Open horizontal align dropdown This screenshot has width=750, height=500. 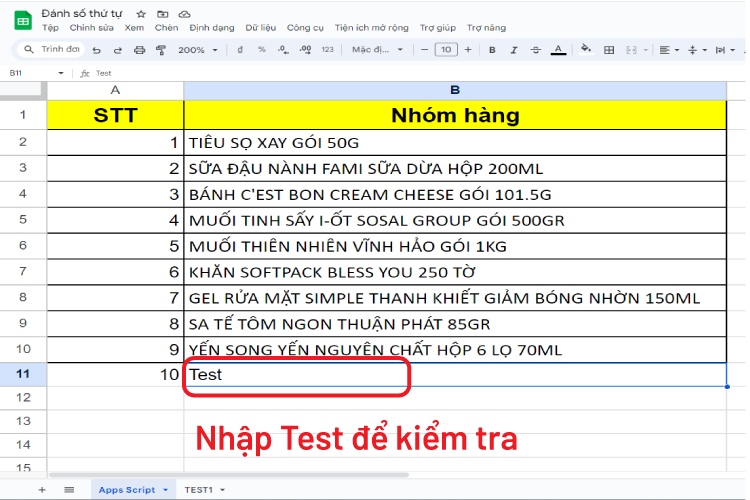[669, 50]
